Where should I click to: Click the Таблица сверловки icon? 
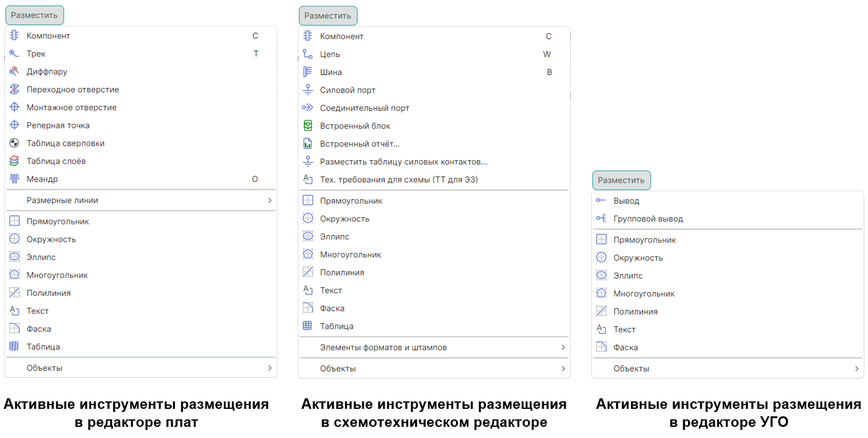[x=14, y=143]
